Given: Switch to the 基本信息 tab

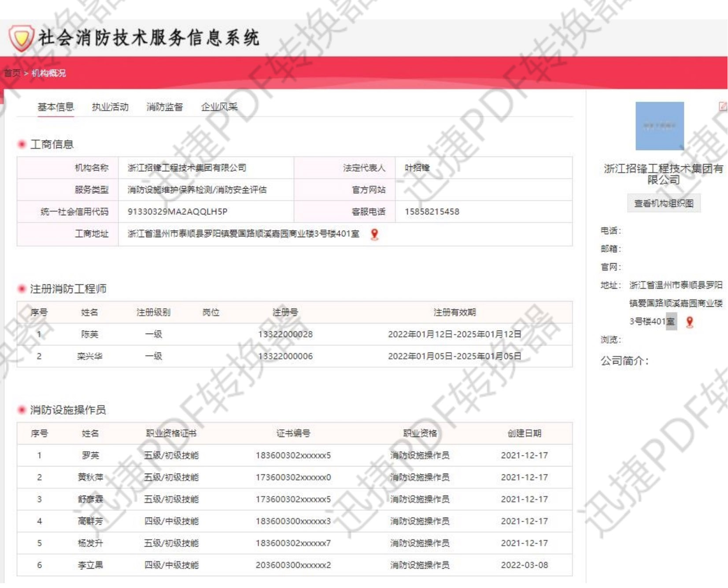Looking at the screenshot, I should [x=55, y=107].
